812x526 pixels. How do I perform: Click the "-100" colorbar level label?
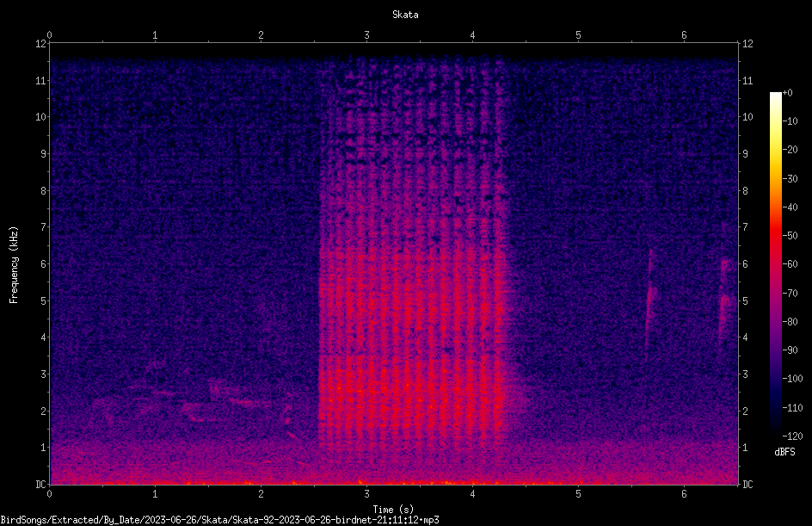(x=792, y=379)
